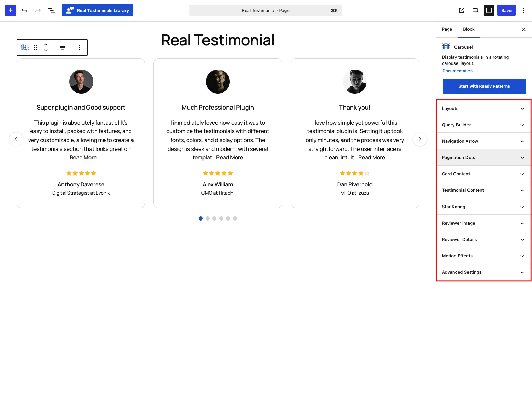Open Real Testiminials Library
532x398 pixels.
pyautogui.click(x=97, y=10)
